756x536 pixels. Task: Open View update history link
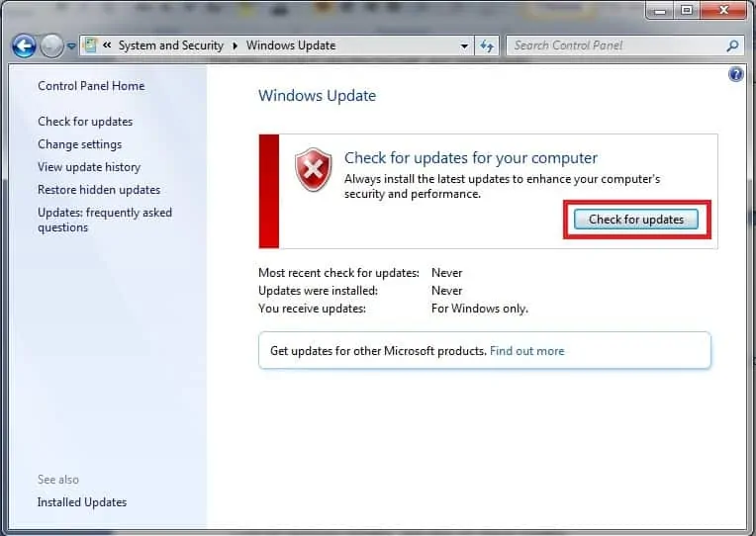tap(89, 167)
